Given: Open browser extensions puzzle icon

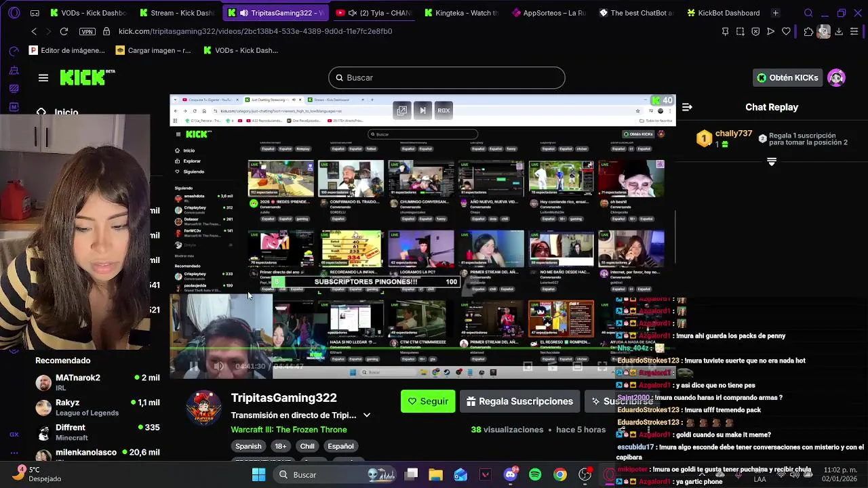Looking at the screenshot, I should coord(808,31).
